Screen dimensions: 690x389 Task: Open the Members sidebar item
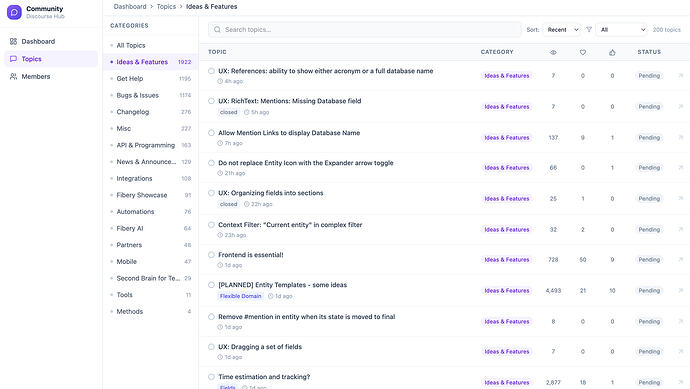51,76
